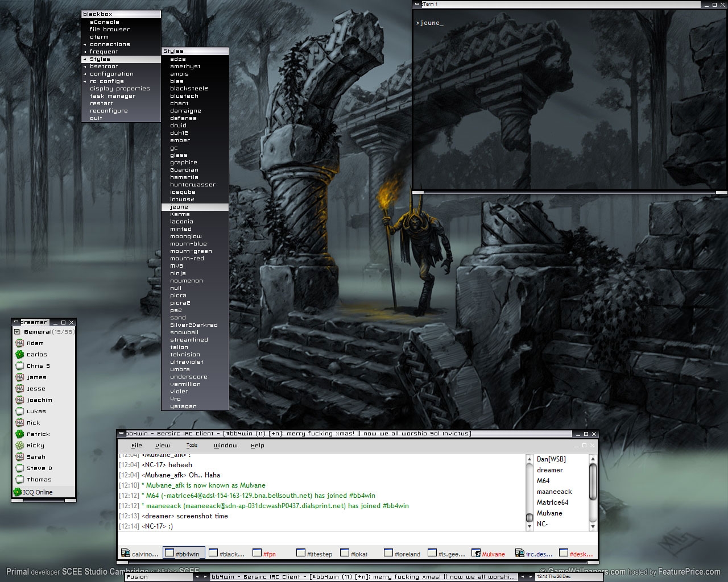Screen dimensions: 728x582
Task: Click the server icon on calvino tab
Action: (125, 553)
